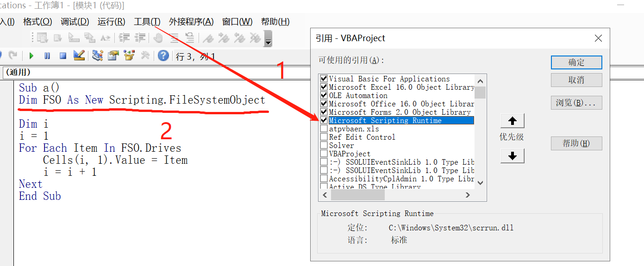This screenshot has height=266, width=644.
Task: Enable the Solver reference checkbox
Action: [x=324, y=145]
